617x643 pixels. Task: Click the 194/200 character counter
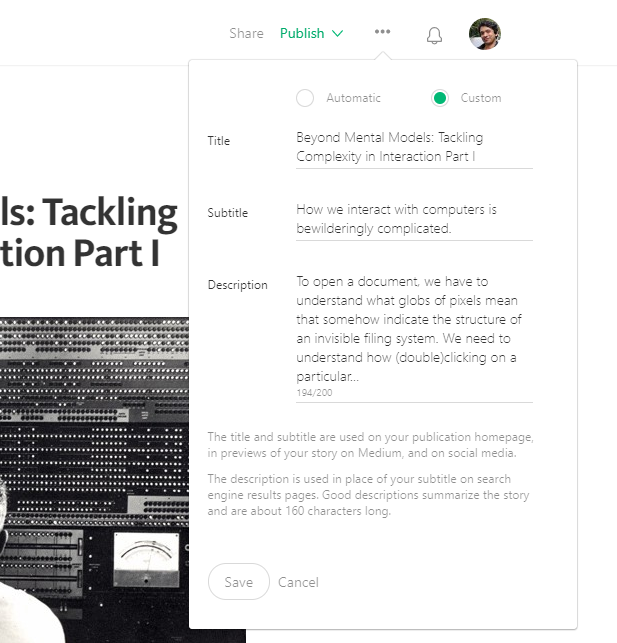(314, 392)
